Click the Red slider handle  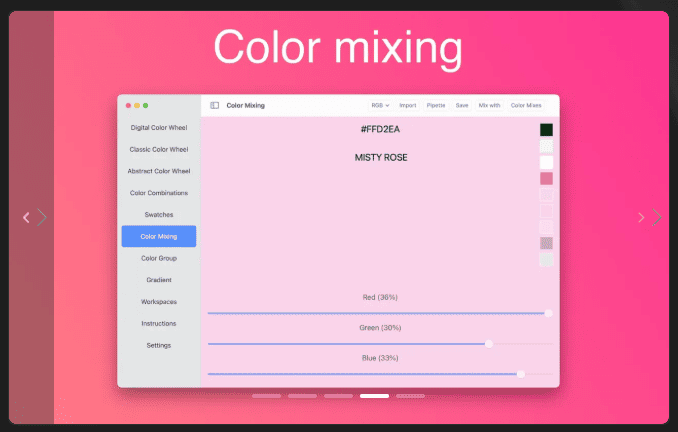pyautogui.click(x=548, y=313)
